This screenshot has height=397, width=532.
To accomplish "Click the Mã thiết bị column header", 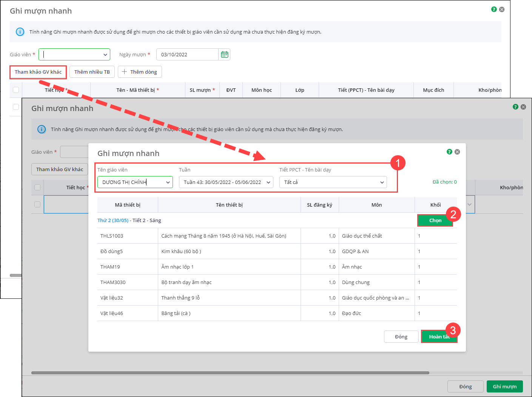I will 128,205.
